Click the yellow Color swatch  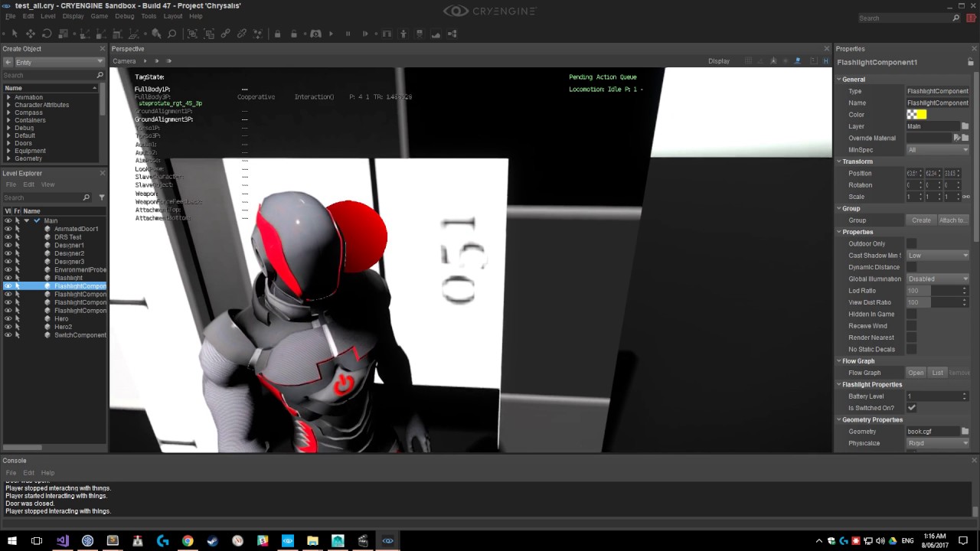click(x=921, y=115)
